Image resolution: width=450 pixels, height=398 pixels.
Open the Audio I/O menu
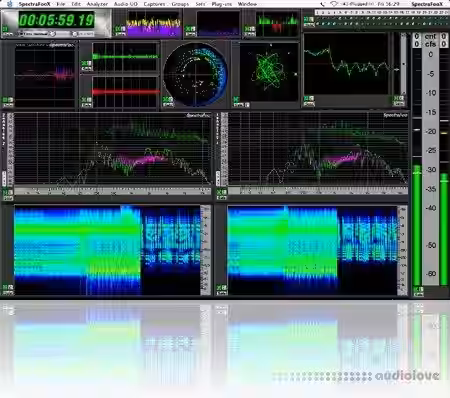[x=126, y=4]
